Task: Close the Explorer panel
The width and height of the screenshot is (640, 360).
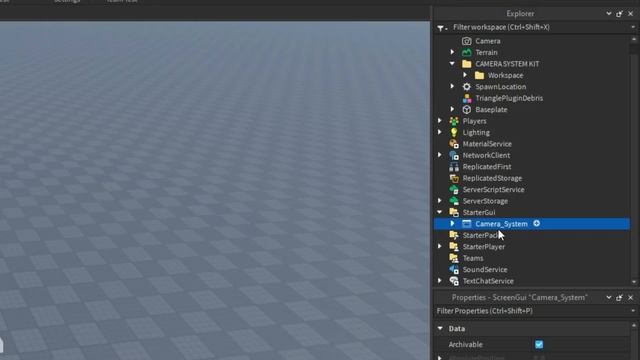Action: (631, 13)
